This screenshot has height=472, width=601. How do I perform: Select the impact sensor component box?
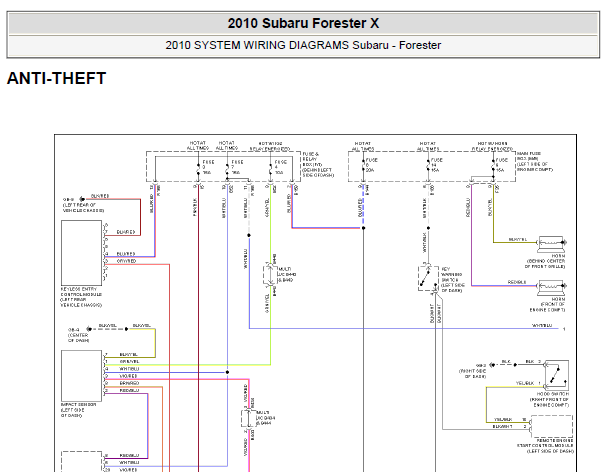click(81, 376)
